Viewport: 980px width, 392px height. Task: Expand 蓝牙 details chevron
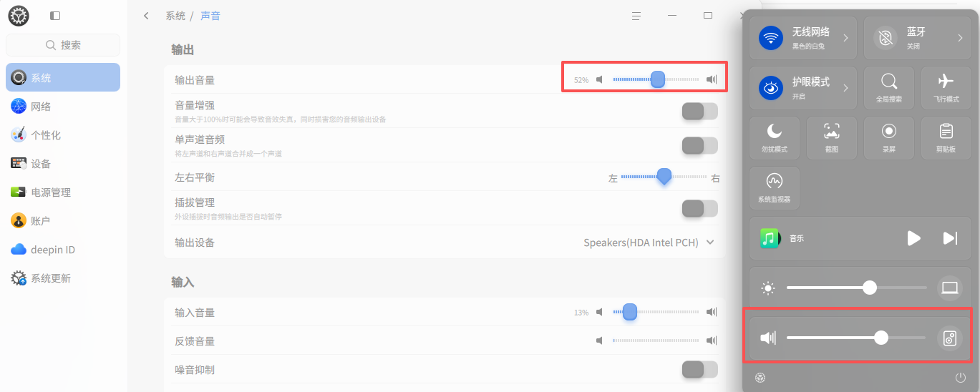pyautogui.click(x=961, y=38)
